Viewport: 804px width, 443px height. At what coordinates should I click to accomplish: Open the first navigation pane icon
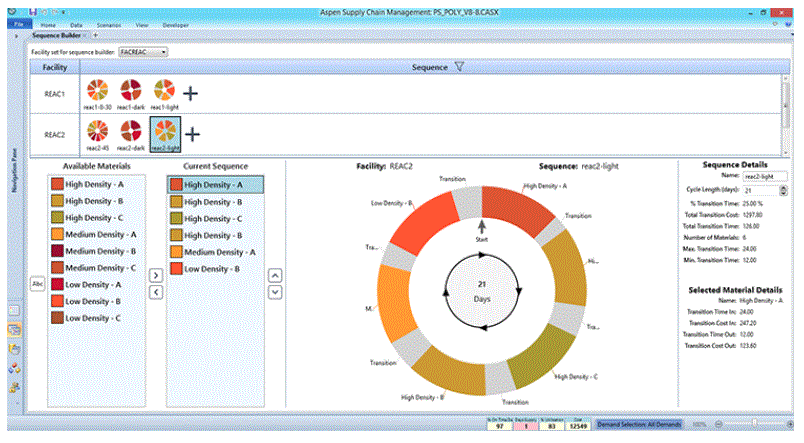point(14,311)
